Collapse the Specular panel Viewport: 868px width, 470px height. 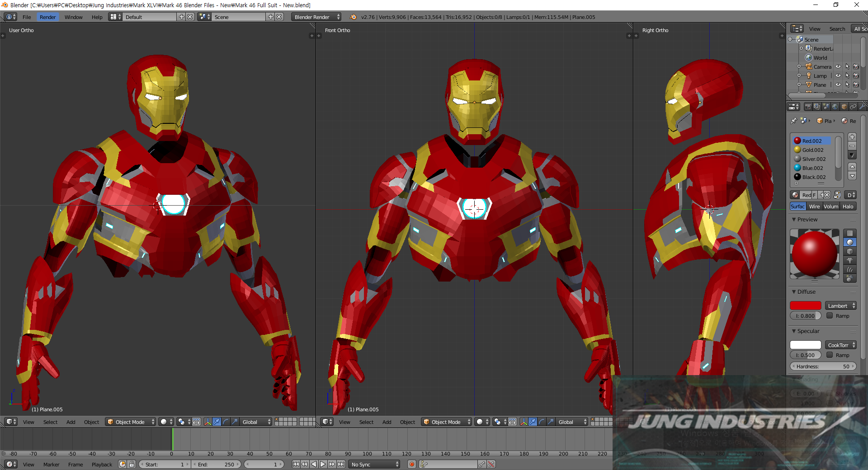pos(794,331)
